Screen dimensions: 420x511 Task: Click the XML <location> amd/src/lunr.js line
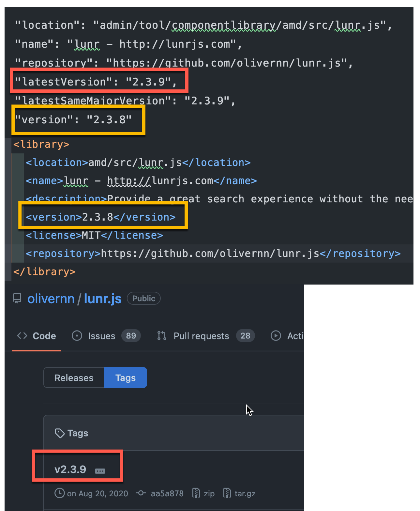tap(138, 163)
